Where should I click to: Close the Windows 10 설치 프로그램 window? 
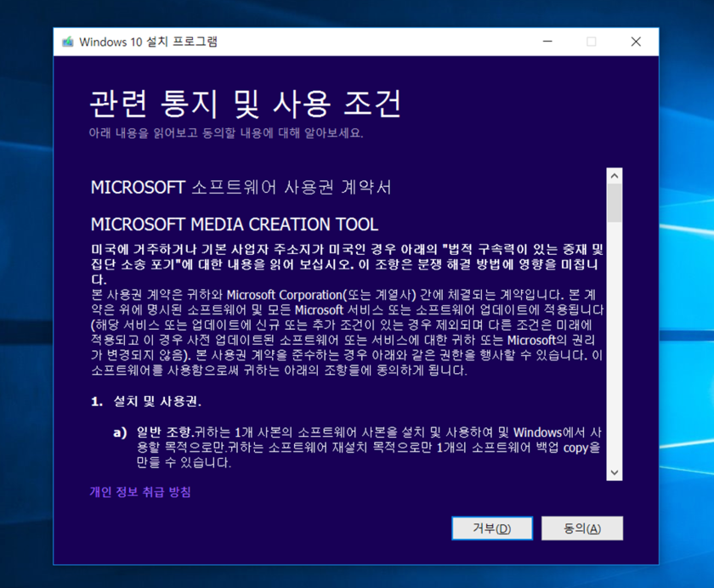pos(636,42)
